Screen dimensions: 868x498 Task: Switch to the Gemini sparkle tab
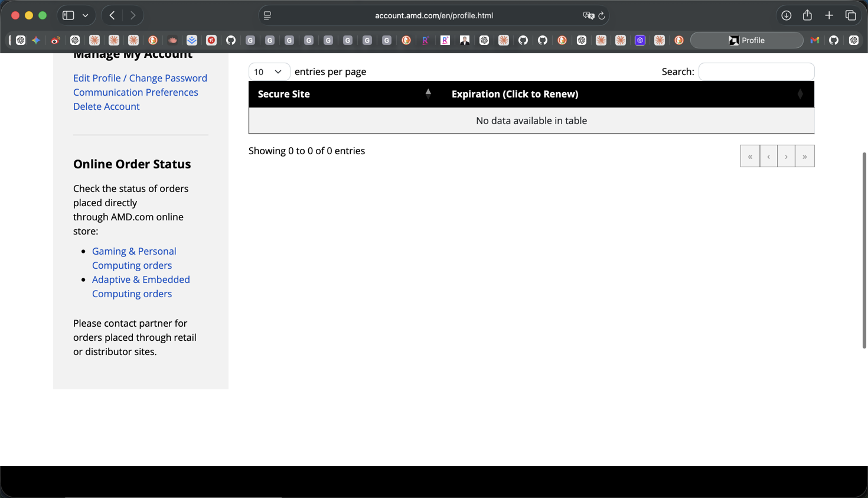[x=36, y=40]
